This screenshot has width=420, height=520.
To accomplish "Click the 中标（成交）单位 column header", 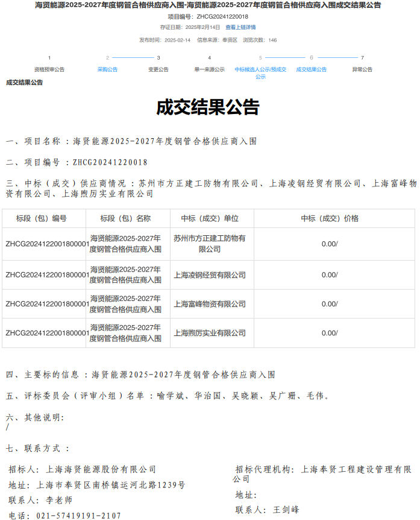I will 209,218.
